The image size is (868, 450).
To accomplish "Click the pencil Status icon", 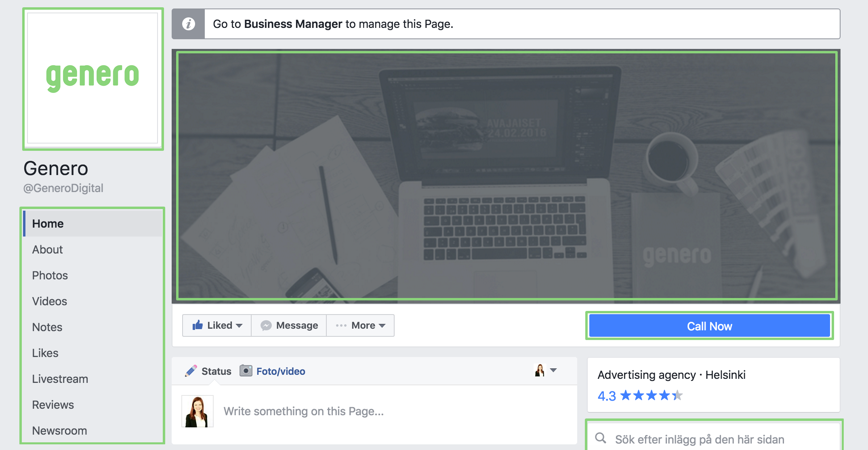I will click(x=191, y=371).
